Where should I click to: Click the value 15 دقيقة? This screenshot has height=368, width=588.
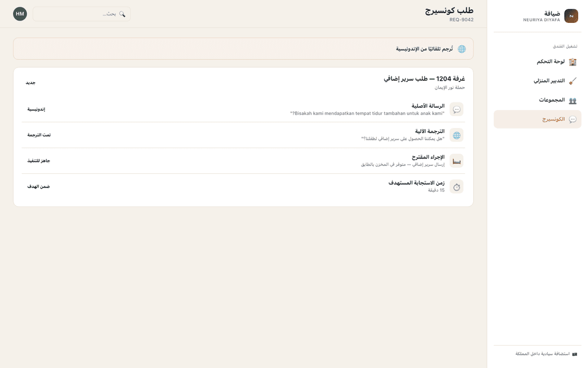pyautogui.click(x=437, y=190)
